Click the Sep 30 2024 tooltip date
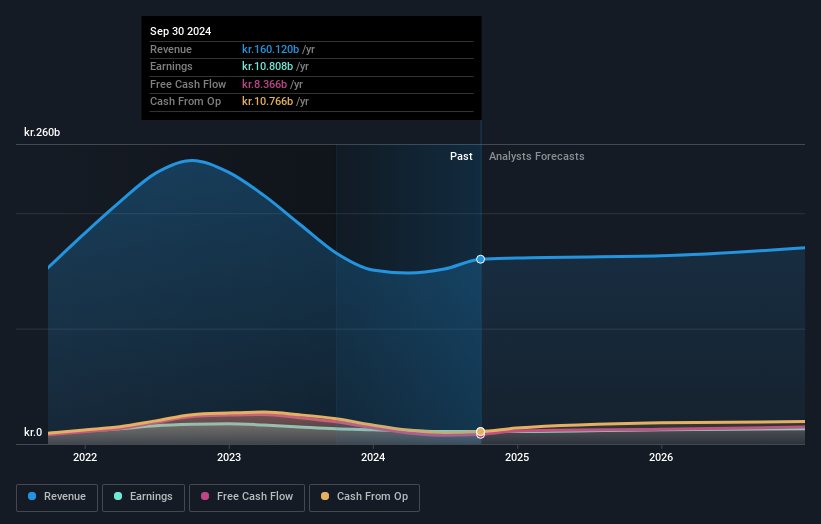This screenshot has width=821, height=524. (x=181, y=31)
